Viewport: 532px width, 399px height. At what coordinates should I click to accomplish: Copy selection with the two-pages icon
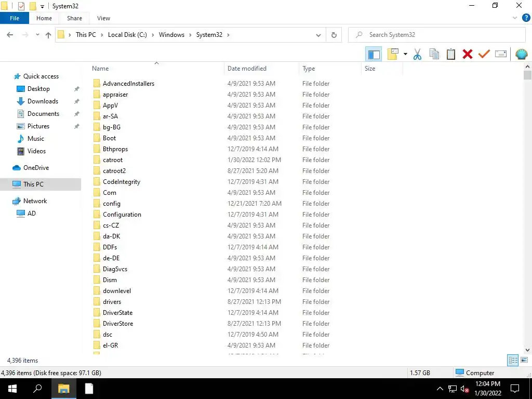[x=434, y=54]
